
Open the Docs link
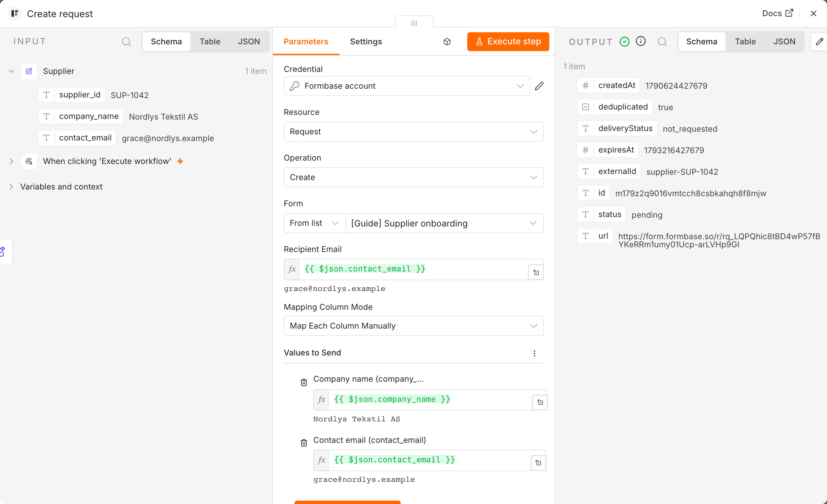pyautogui.click(x=778, y=13)
